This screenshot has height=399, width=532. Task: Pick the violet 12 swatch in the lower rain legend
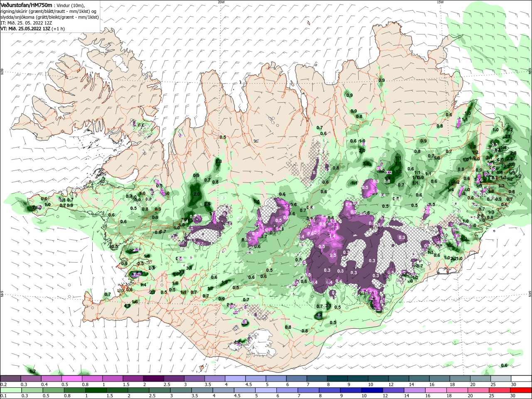coord(394,390)
